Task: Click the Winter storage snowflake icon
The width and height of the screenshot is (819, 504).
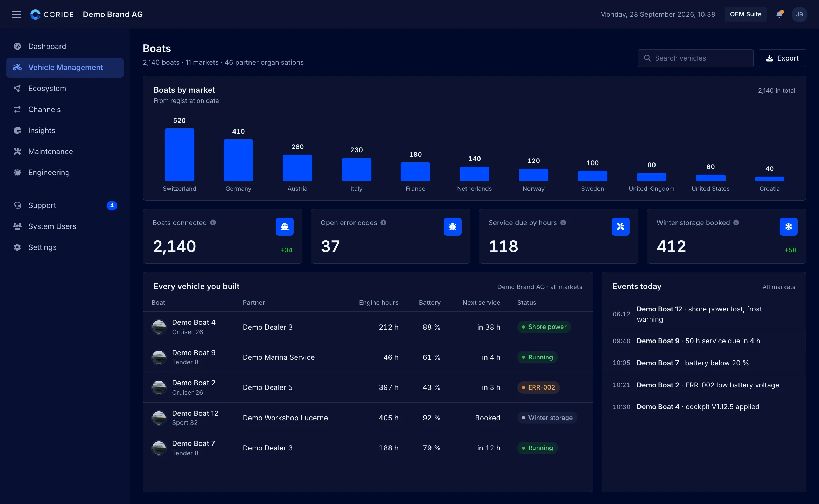Action: click(x=789, y=226)
